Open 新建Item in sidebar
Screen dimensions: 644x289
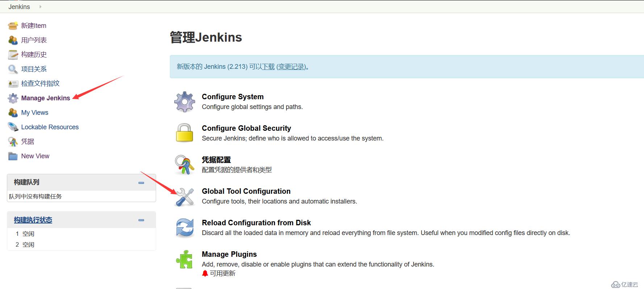tap(34, 26)
